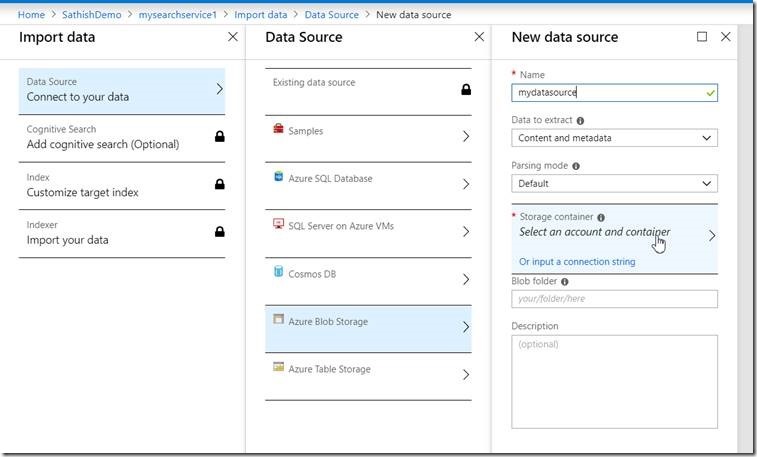
Task: Click the lock icon on Index row
Action: [220, 184]
